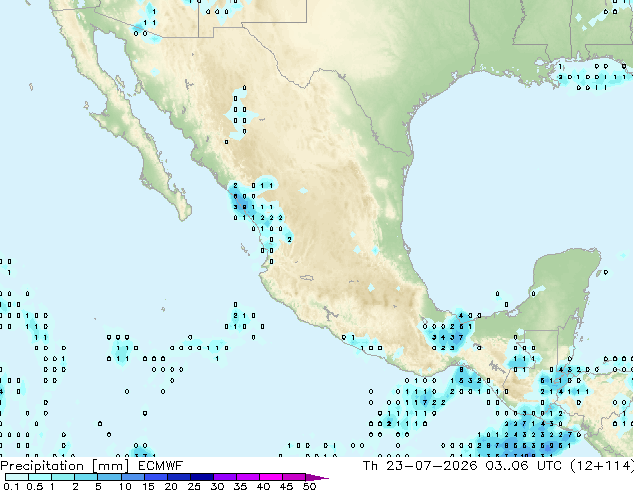
Task: Click the date '23-07-2026' in footer
Action: 431,466
